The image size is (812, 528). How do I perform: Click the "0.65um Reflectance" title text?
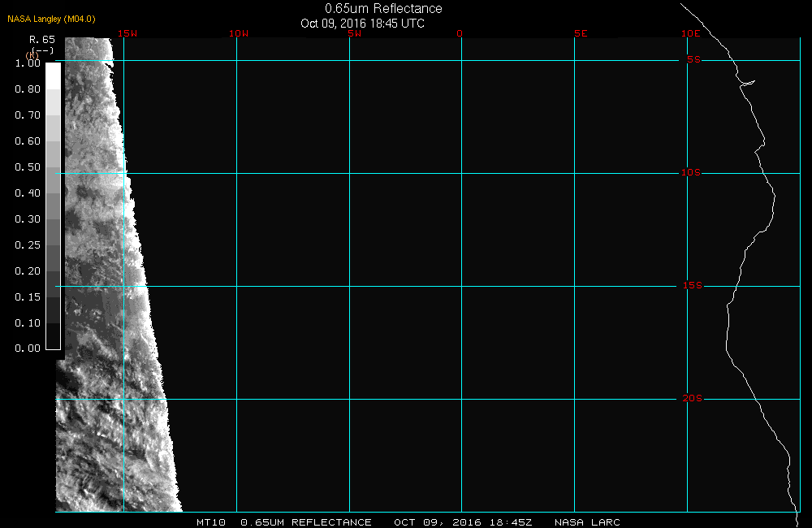(x=383, y=9)
